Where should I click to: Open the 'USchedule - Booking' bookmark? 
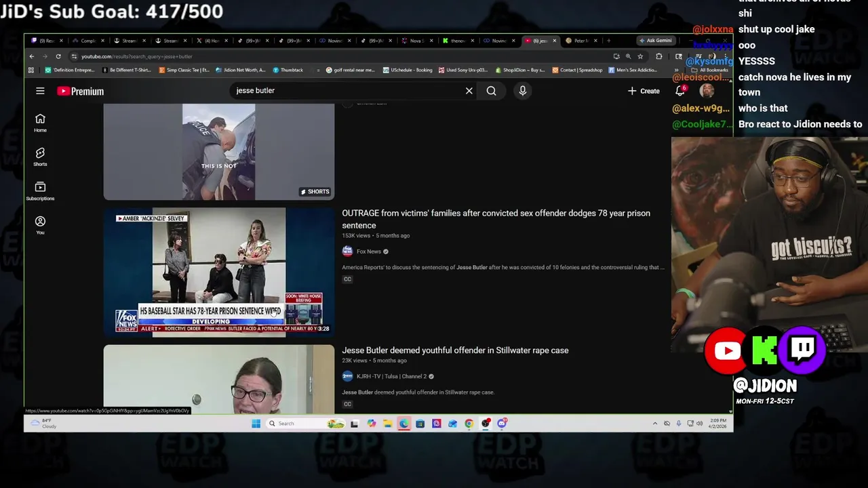(x=407, y=70)
